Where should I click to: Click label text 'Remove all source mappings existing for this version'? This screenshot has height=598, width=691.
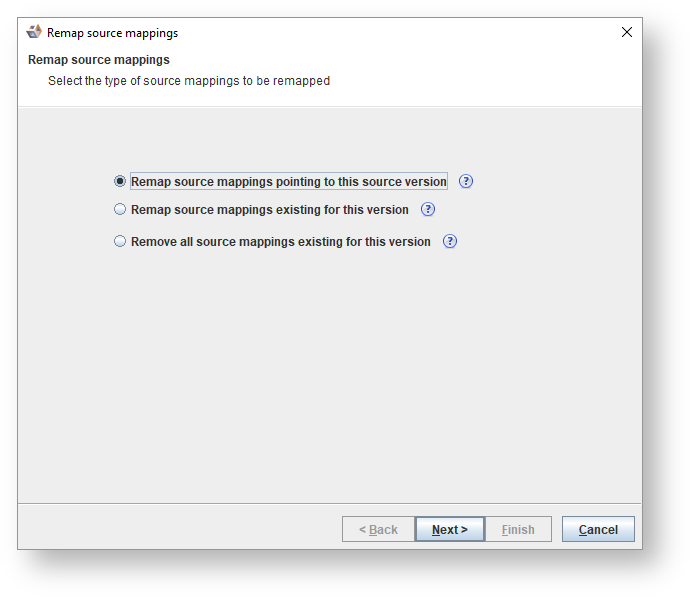coord(280,242)
